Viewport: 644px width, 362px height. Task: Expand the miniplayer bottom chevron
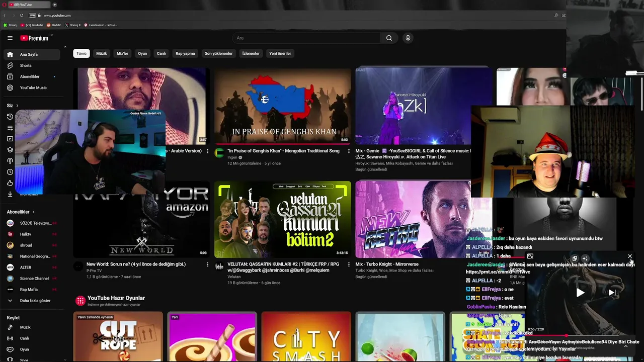(626, 346)
